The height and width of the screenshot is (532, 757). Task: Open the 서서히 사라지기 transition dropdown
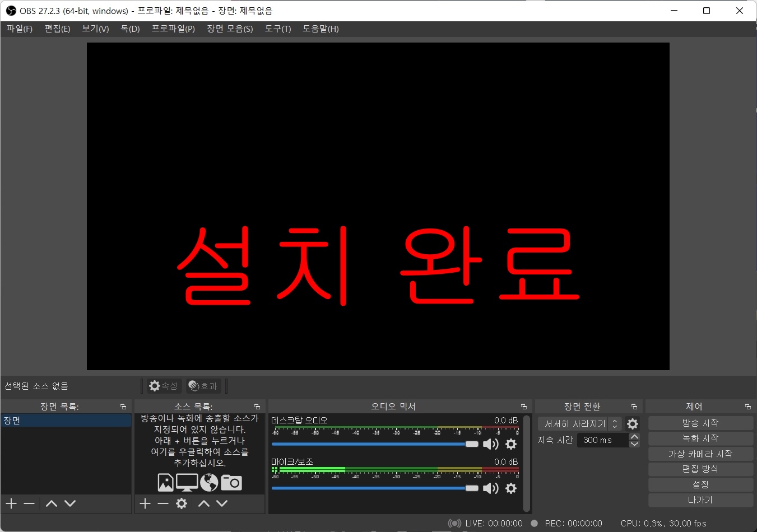[578, 424]
